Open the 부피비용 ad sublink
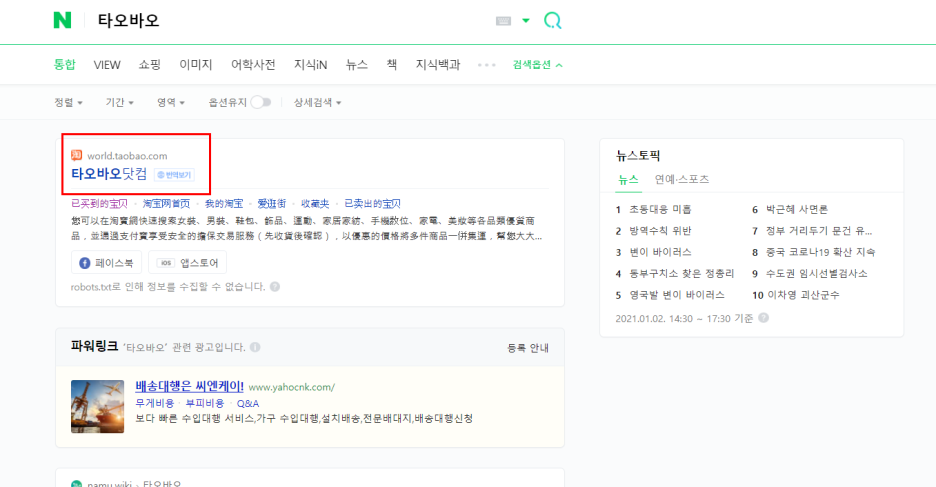Screen dimensions: 936x487 click(x=205, y=403)
